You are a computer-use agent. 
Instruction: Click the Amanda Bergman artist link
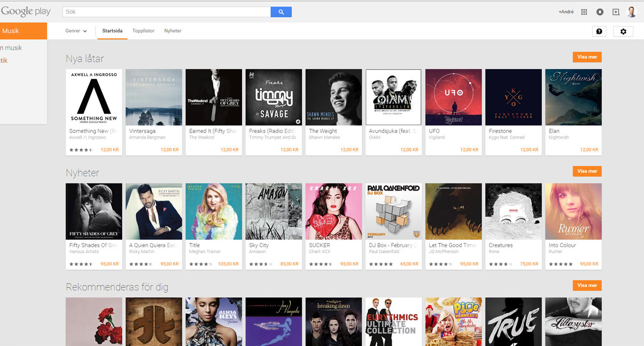[x=147, y=137]
